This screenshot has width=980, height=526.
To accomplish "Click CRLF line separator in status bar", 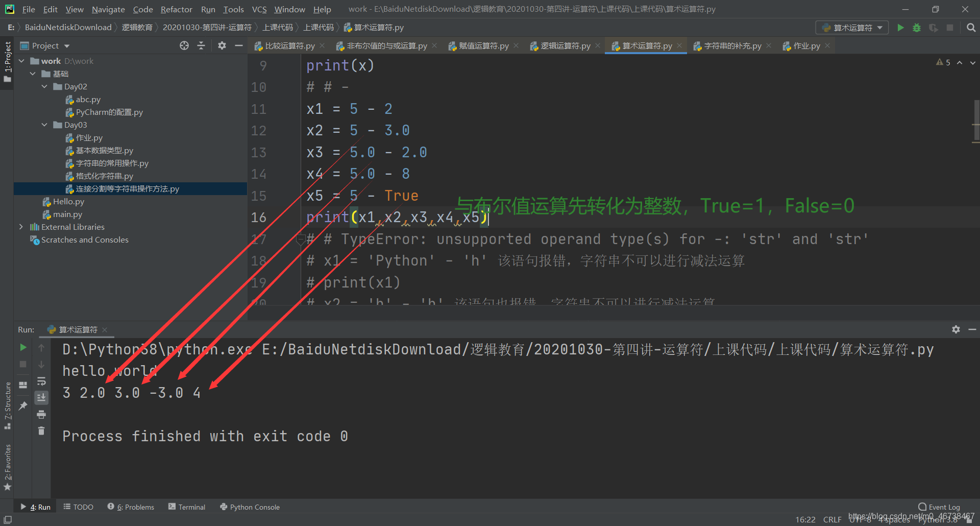I will coord(832,519).
